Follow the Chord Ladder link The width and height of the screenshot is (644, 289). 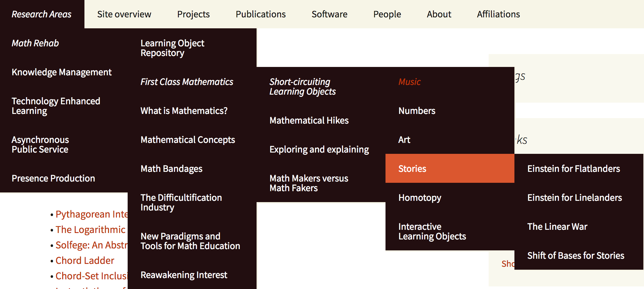click(85, 260)
